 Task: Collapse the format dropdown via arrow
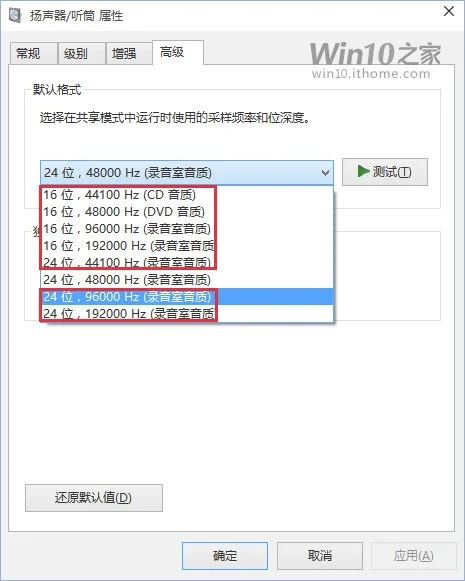point(325,173)
